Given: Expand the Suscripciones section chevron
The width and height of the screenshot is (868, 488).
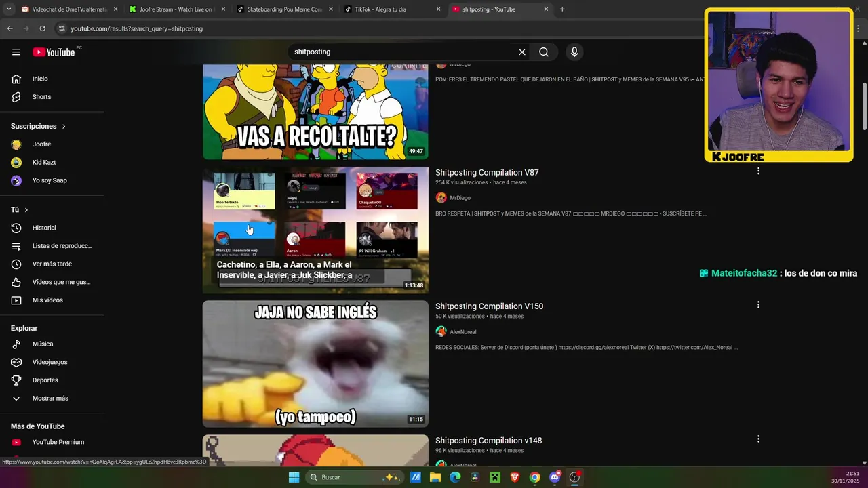Looking at the screenshot, I should 64,127.
